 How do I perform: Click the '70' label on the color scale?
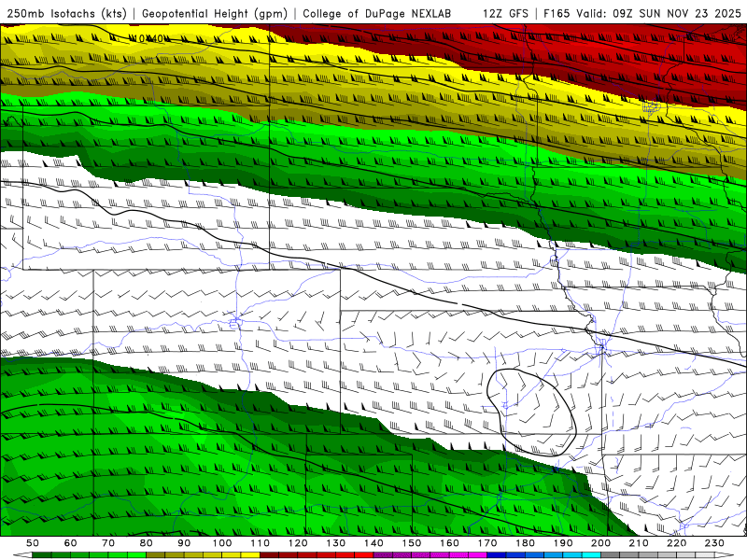(x=108, y=543)
